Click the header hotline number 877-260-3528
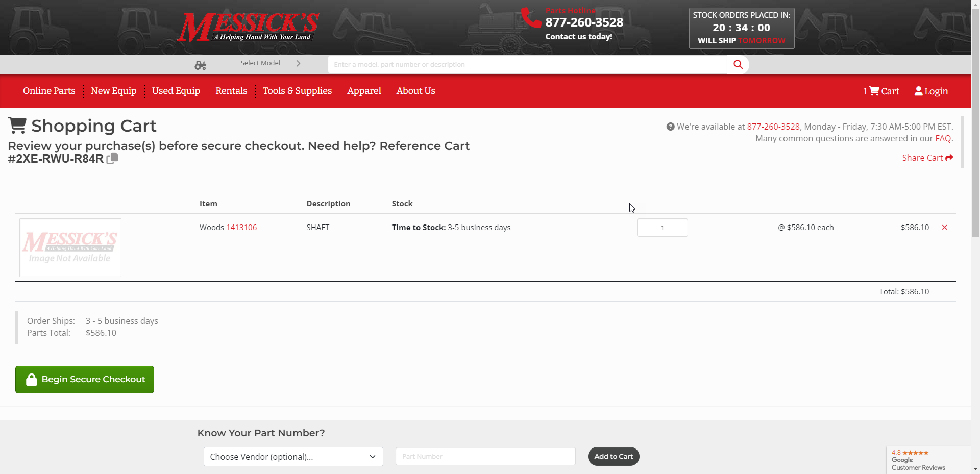Image resolution: width=980 pixels, height=474 pixels. (x=584, y=22)
